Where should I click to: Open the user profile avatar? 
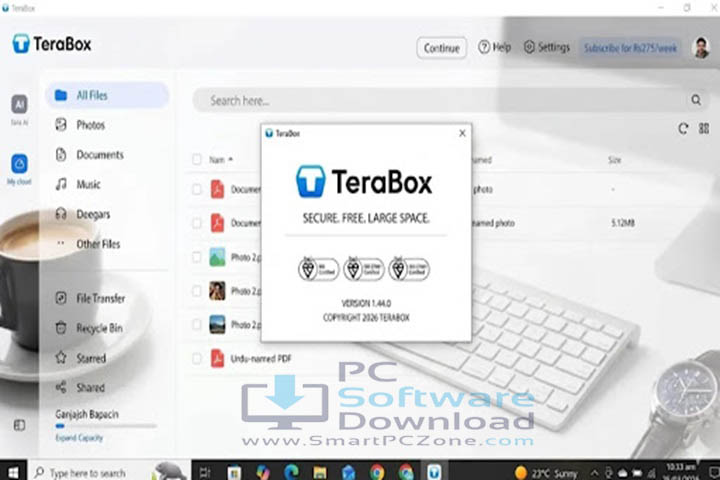(701, 48)
